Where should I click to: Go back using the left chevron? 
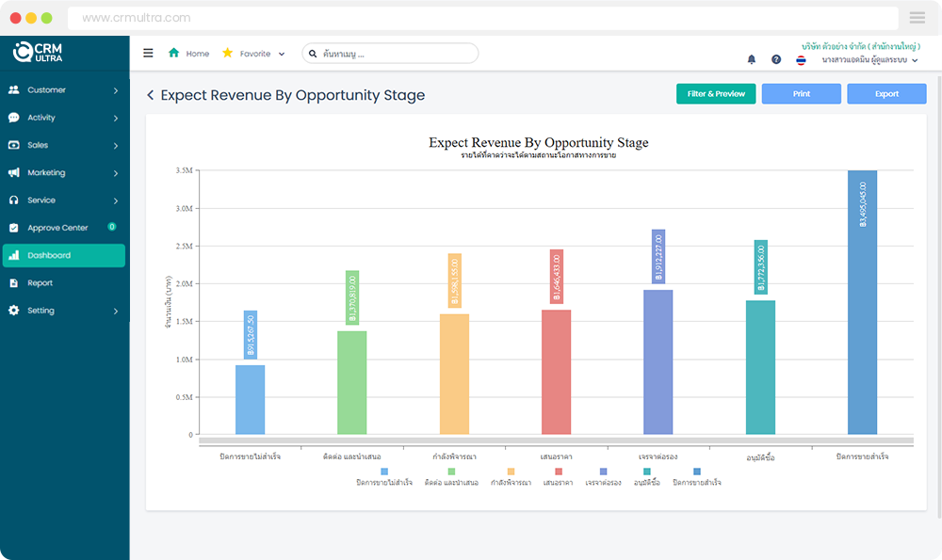coord(150,95)
